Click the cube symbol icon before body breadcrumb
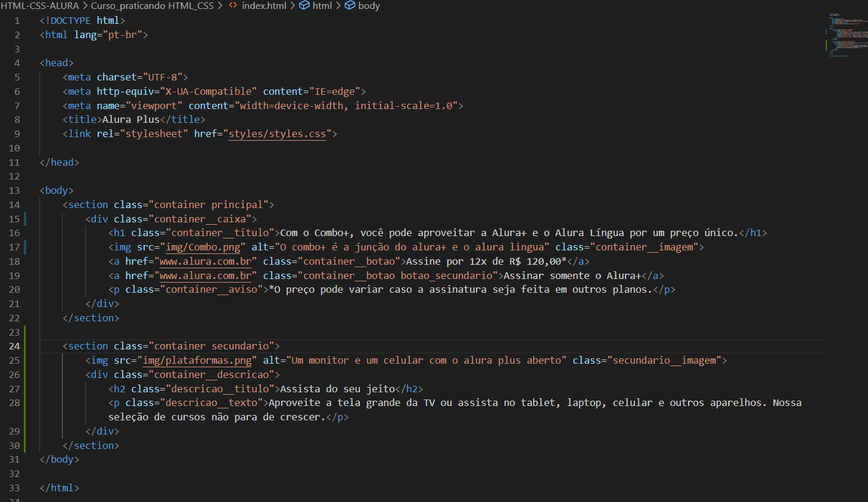Viewport: 868px width, 502px height. (x=350, y=6)
